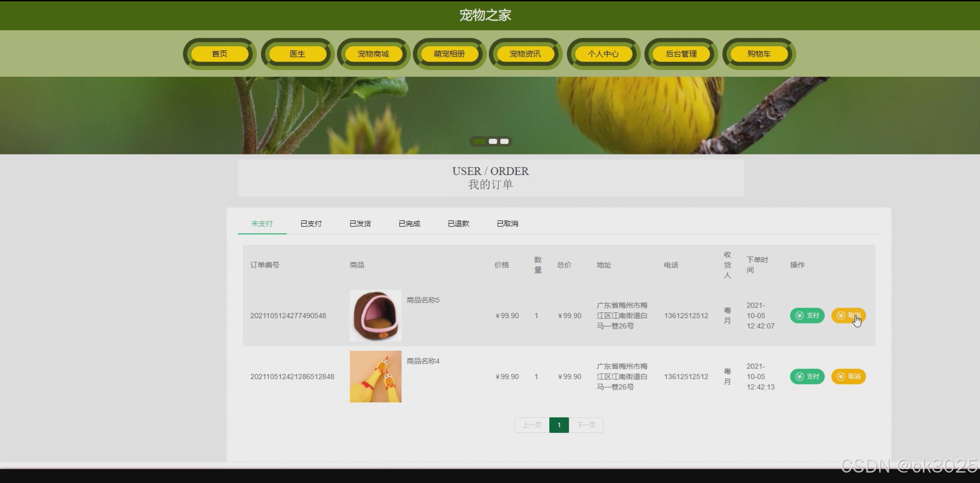This screenshot has height=483, width=980.
Task: Click yen icon on second order's 取消 button
Action: click(x=841, y=377)
